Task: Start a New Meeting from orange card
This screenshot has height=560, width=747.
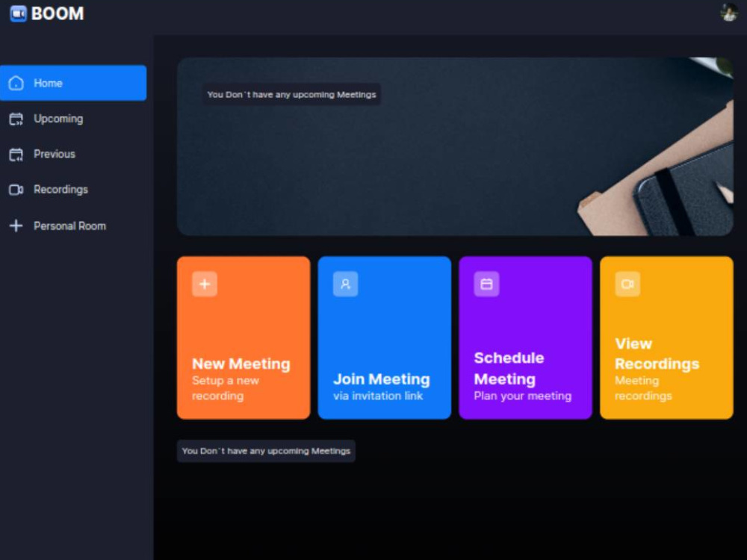Action: click(244, 337)
